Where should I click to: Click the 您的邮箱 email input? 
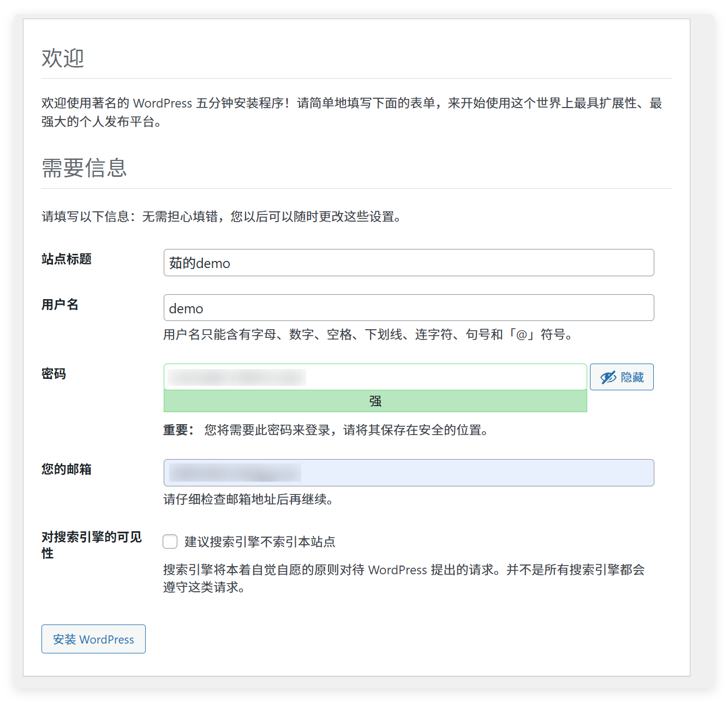pos(409,473)
